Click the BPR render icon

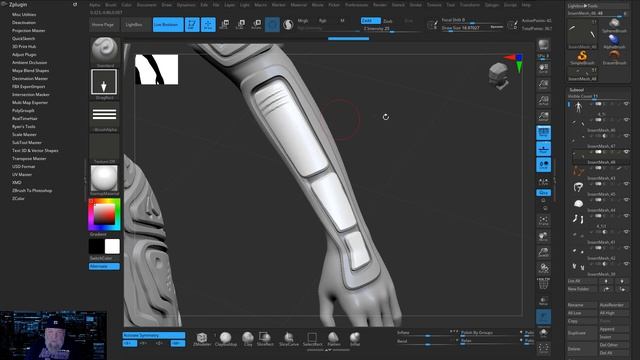pyautogui.click(x=543, y=45)
